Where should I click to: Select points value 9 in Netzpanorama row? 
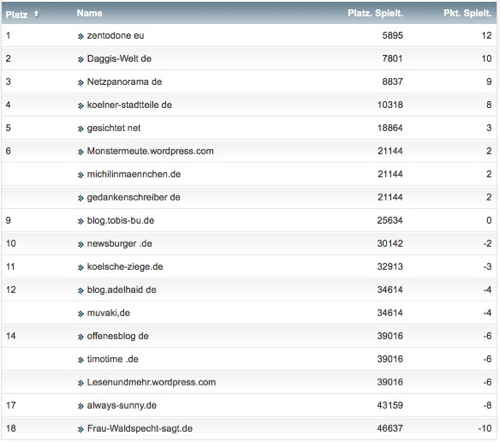click(x=489, y=82)
